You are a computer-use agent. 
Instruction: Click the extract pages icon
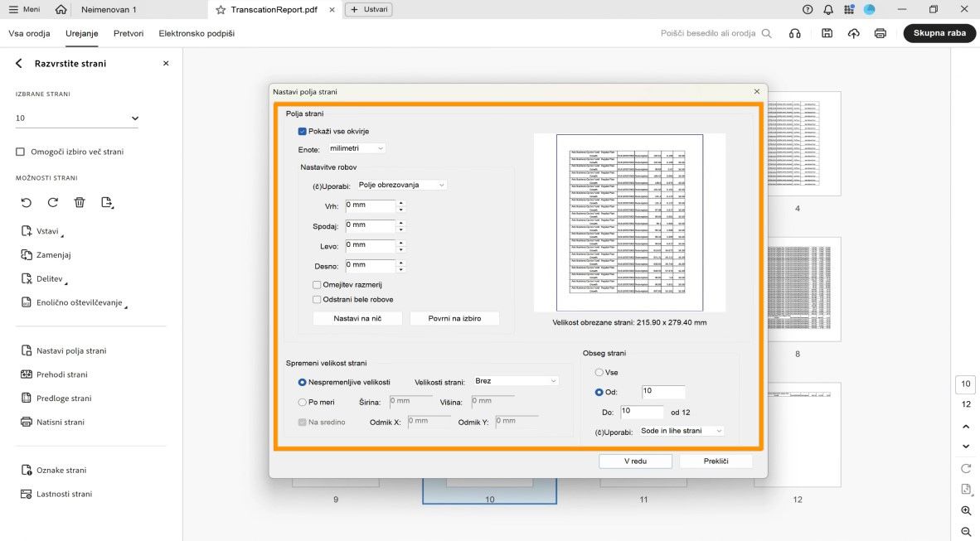coord(107,202)
